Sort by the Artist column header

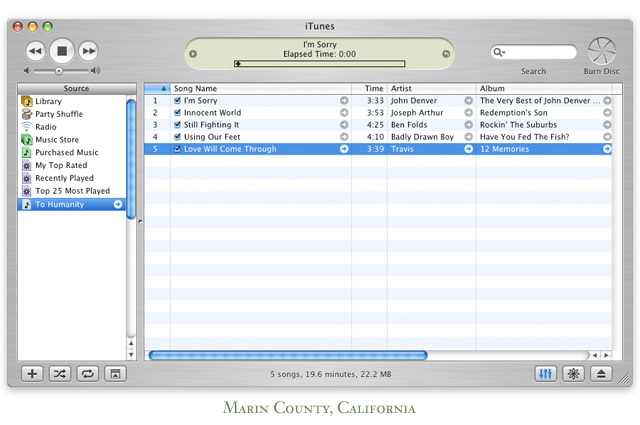click(x=431, y=89)
